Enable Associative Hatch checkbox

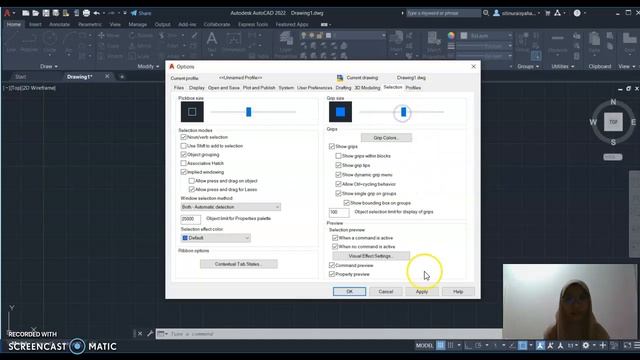click(183, 163)
